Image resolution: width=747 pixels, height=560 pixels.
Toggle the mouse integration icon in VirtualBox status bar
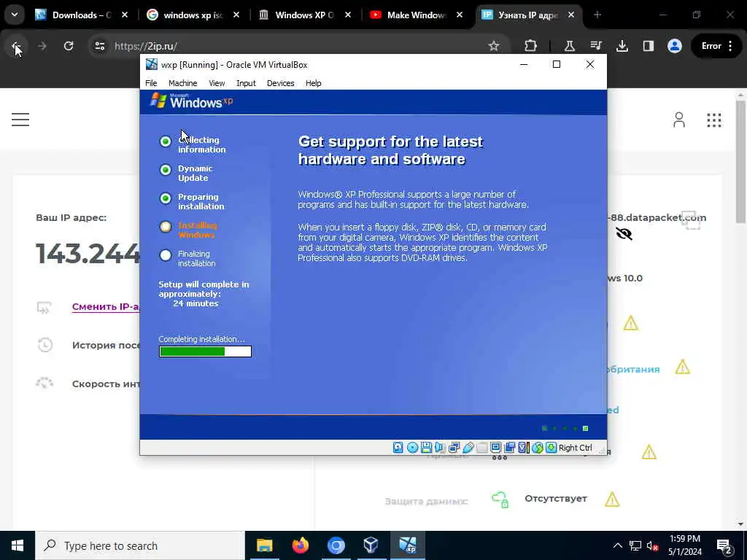pyautogui.click(x=538, y=448)
